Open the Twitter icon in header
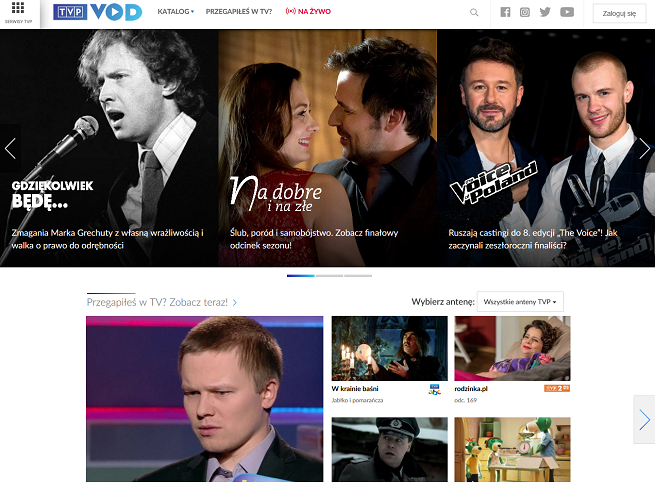The width and height of the screenshot is (655, 482). 545,12
